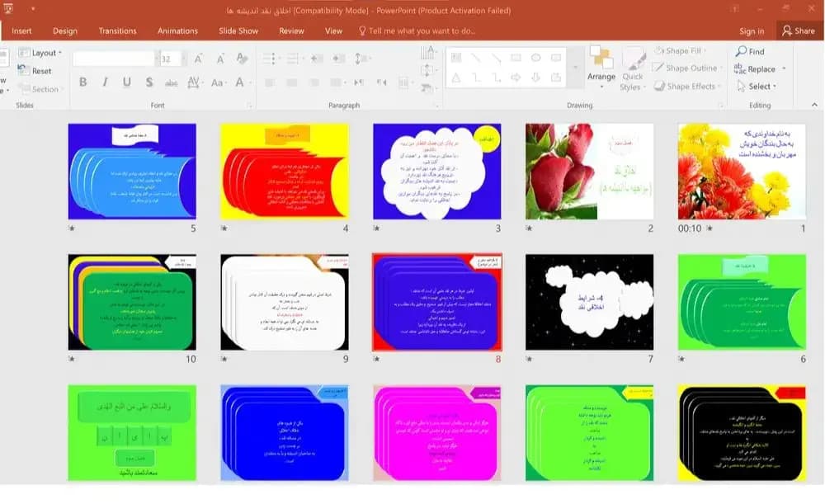Toggle Bold formatting in Font group
The width and height of the screenshot is (825, 504).
(x=82, y=82)
